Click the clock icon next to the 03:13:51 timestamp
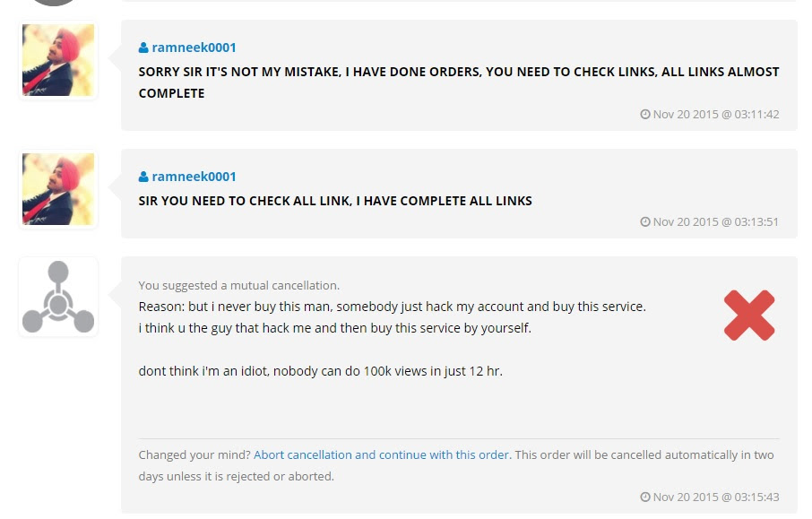The image size is (812, 519). tap(646, 221)
